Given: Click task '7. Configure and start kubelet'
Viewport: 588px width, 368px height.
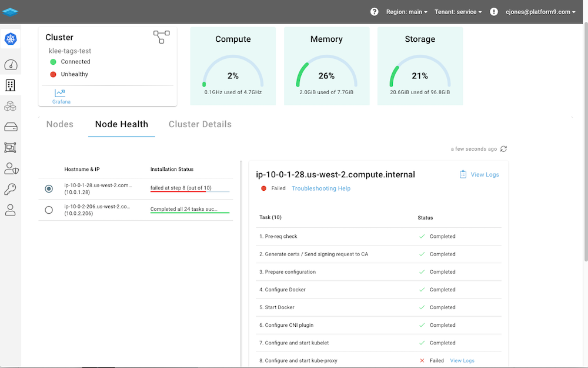Looking at the screenshot, I should [294, 343].
